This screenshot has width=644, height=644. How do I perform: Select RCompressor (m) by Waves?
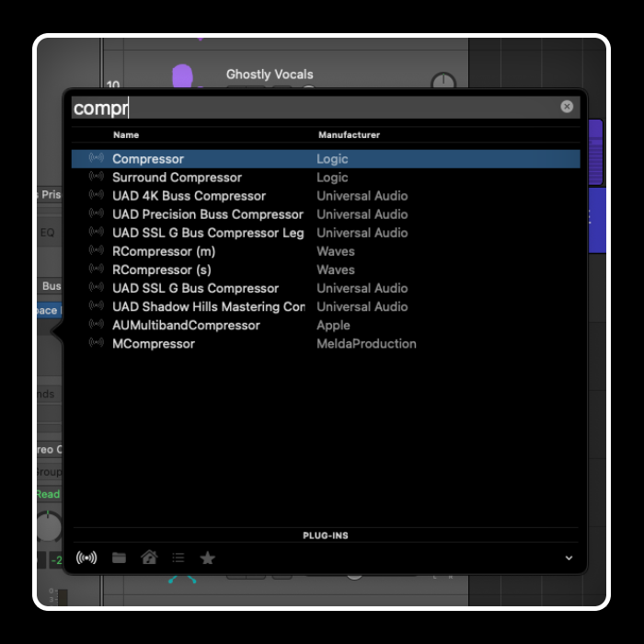click(326, 251)
